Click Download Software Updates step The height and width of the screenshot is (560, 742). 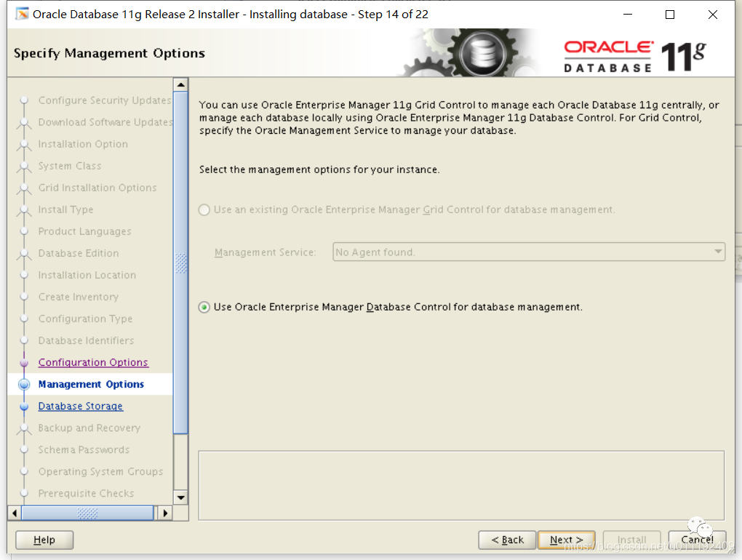(x=105, y=122)
